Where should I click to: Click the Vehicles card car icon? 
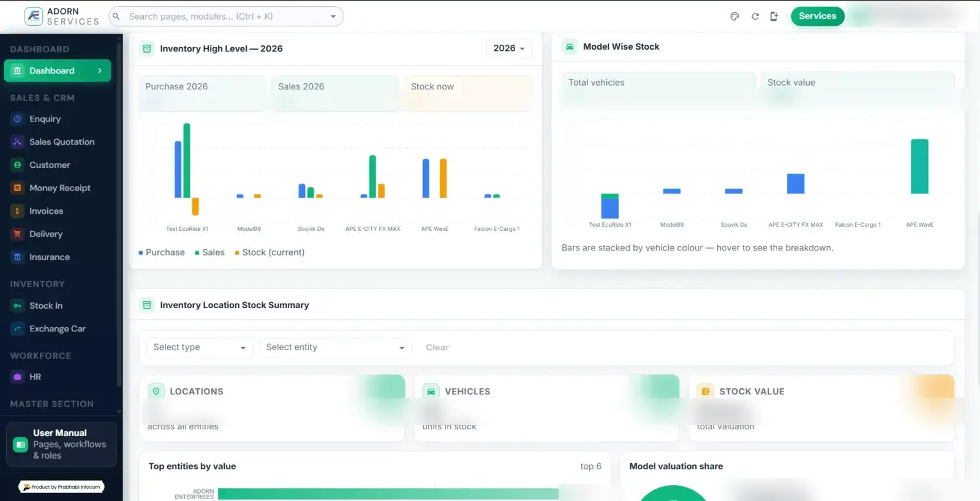tap(431, 391)
